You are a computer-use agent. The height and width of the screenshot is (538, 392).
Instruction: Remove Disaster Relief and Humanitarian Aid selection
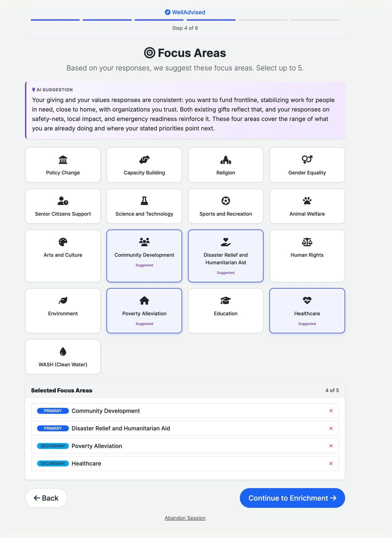pyautogui.click(x=331, y=428)
